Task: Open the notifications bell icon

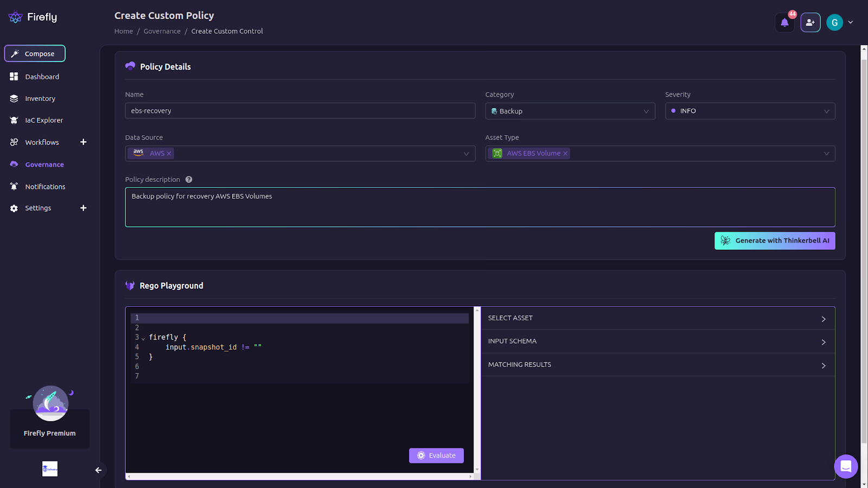Action: point(784,23)
